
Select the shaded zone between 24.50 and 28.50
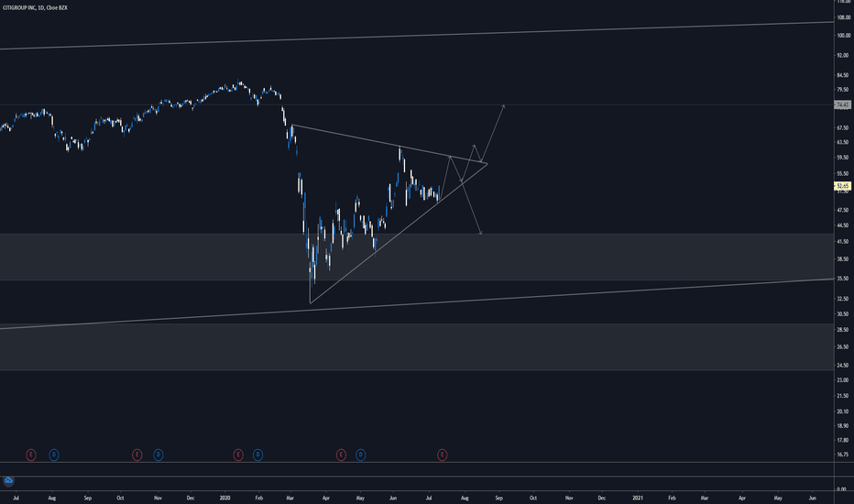(x=417, y=347)
